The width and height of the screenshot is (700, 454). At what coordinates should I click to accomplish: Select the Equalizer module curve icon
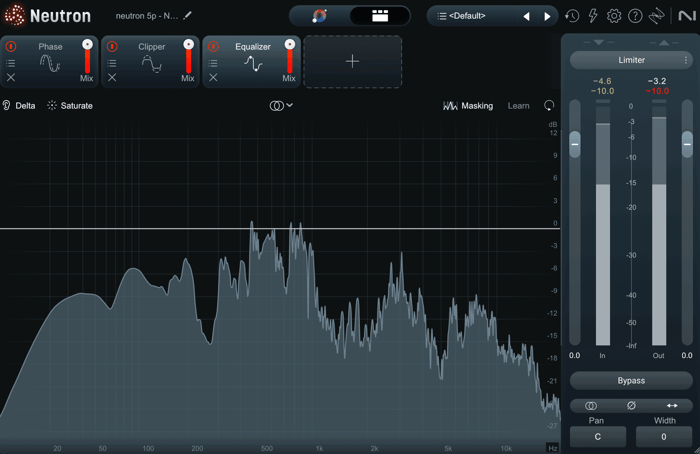click(x=253, y=64)
